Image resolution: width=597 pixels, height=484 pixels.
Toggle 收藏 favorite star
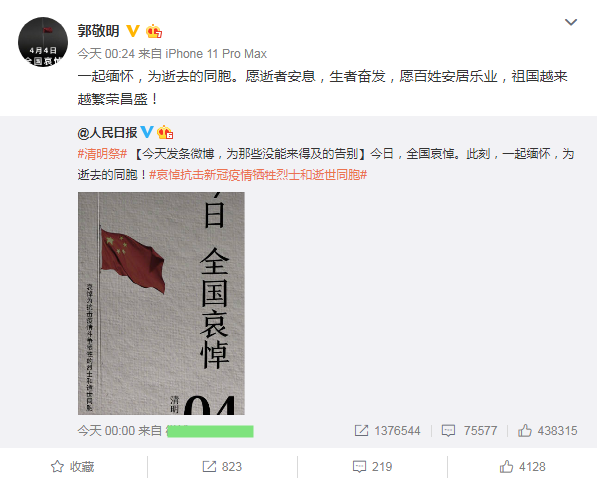(72, 466)
